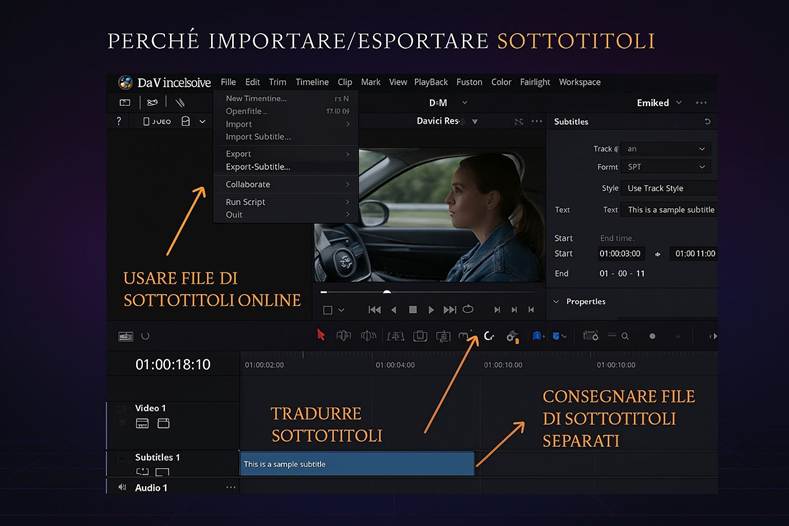Click the stop playback button
789x526 pixels.
point(413,310)
